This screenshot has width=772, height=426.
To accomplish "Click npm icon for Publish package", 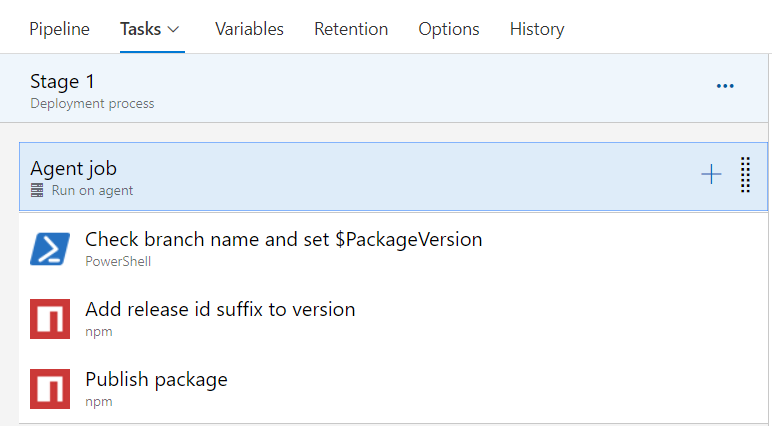I will click(x=50, y=389).
